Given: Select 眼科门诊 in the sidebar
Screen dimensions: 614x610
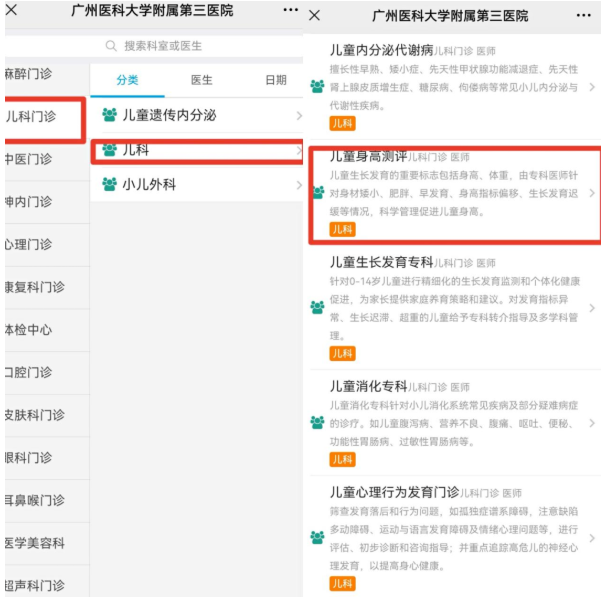Looking at the screenshot, I should coord(28,458).
